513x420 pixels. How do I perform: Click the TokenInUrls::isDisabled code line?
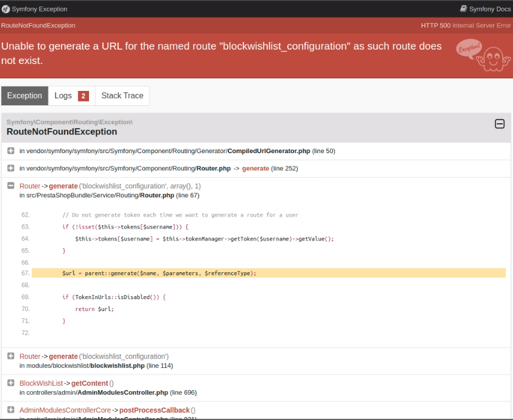pos(114,297)
